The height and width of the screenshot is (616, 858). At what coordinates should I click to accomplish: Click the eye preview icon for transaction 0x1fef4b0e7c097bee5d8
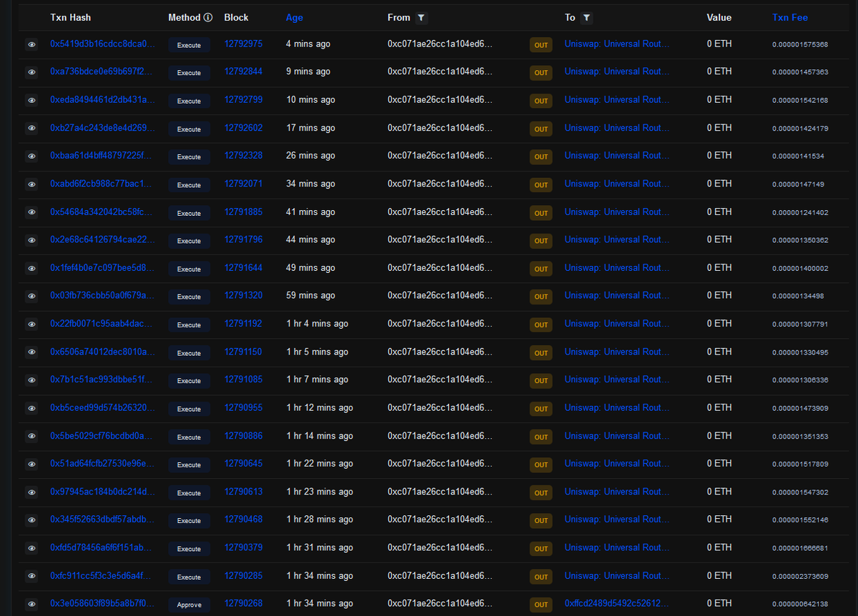pos(31,269)
